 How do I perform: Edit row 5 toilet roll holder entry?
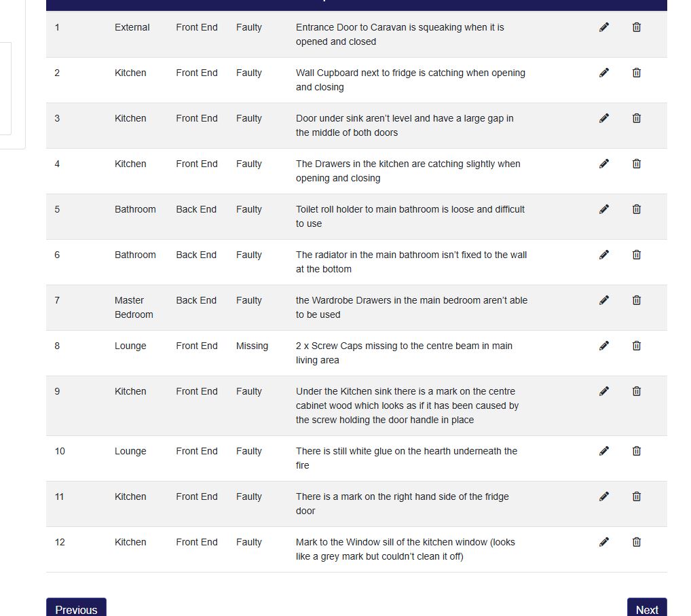click(604, 209)
